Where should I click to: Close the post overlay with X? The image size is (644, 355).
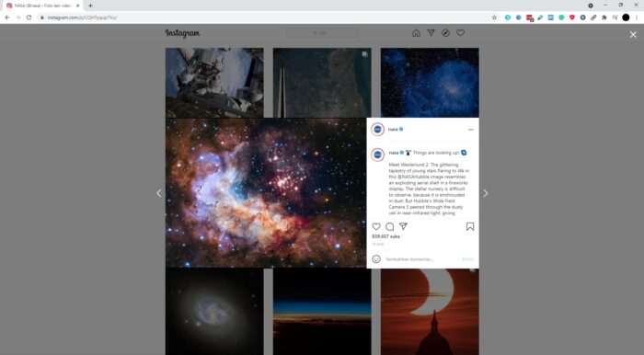click(633, 35)
